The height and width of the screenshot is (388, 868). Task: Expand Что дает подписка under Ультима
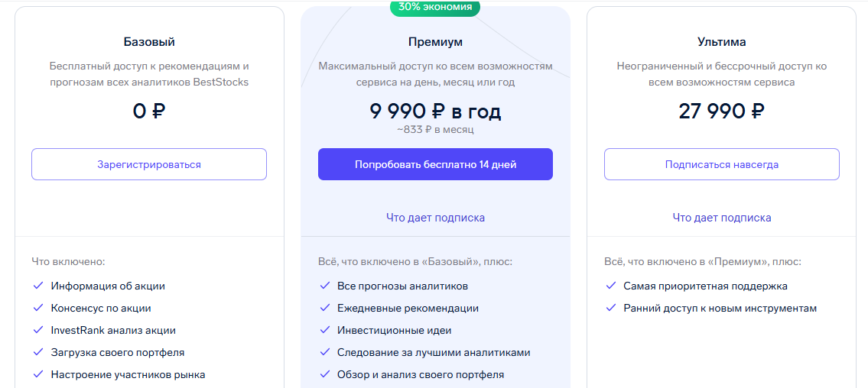[x=721, y=218]
